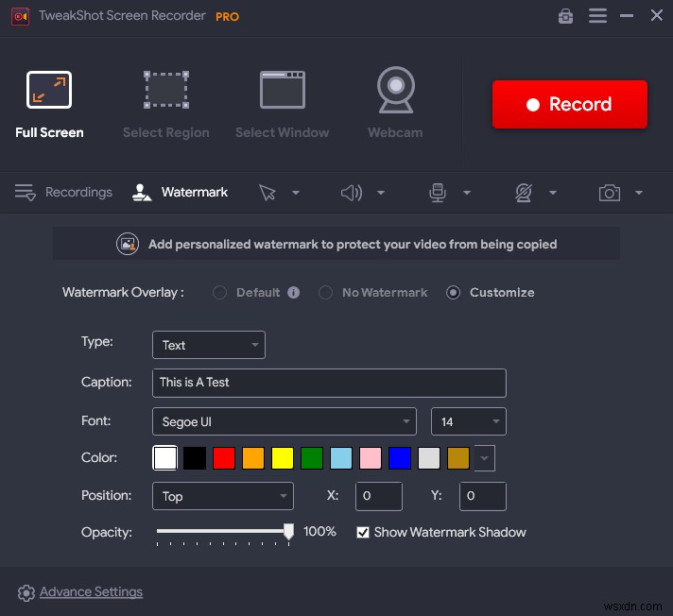Pick the orange color swatch

click(x=252, y=457)
